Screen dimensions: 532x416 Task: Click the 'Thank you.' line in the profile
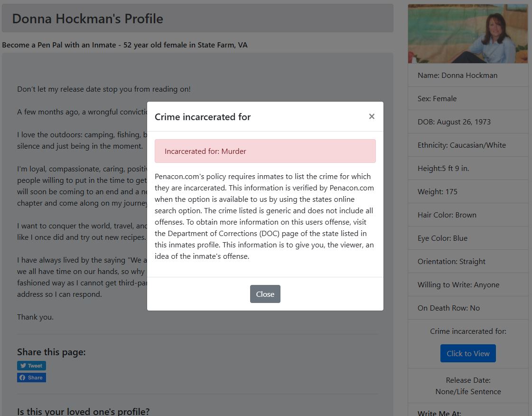click(35, 317)
